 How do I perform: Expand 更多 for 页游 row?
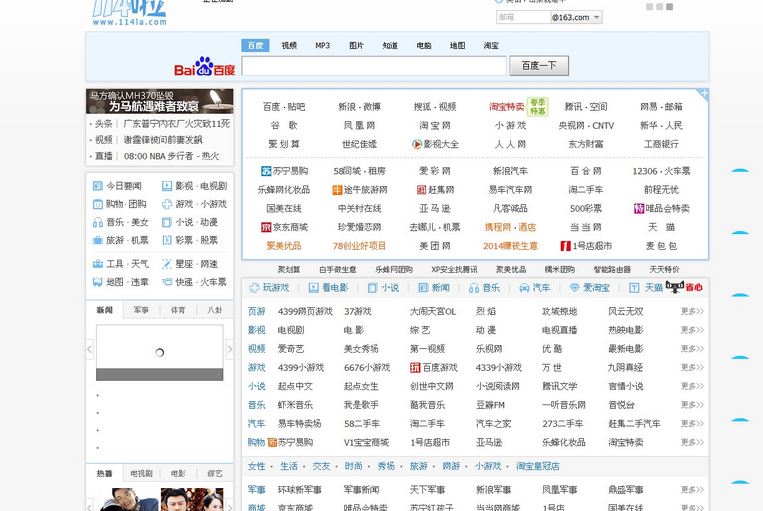coord(692,311)
